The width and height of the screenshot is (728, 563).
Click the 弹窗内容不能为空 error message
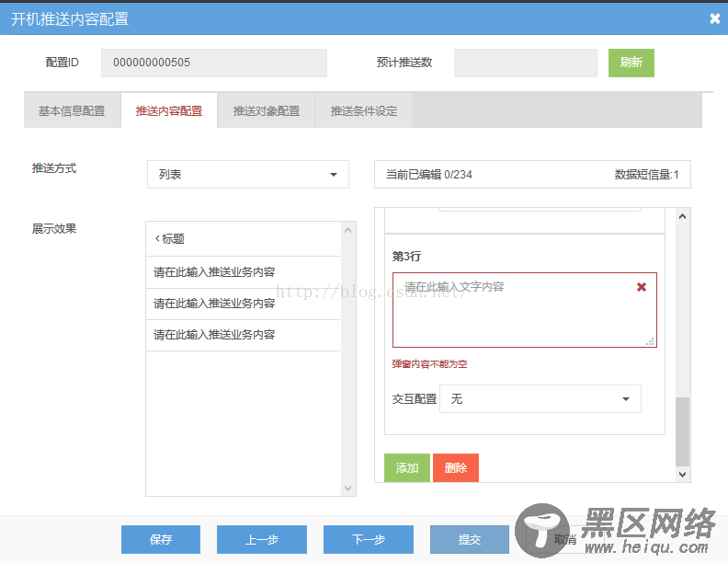(x=429, y=363)
